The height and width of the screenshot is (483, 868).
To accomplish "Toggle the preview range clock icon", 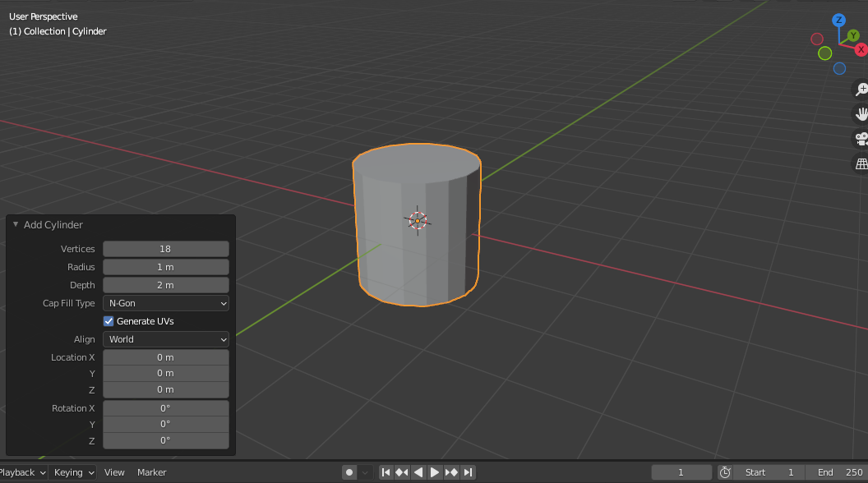I will (x=725, y=472).
